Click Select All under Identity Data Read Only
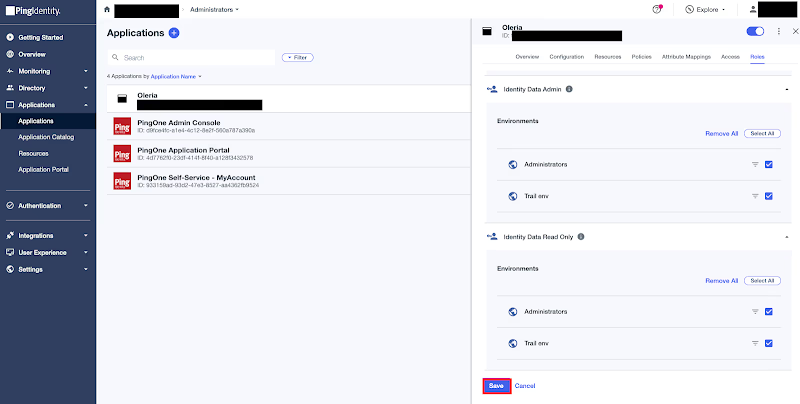Viewport: 800px width, 404px height. click(x=762, y=281)
